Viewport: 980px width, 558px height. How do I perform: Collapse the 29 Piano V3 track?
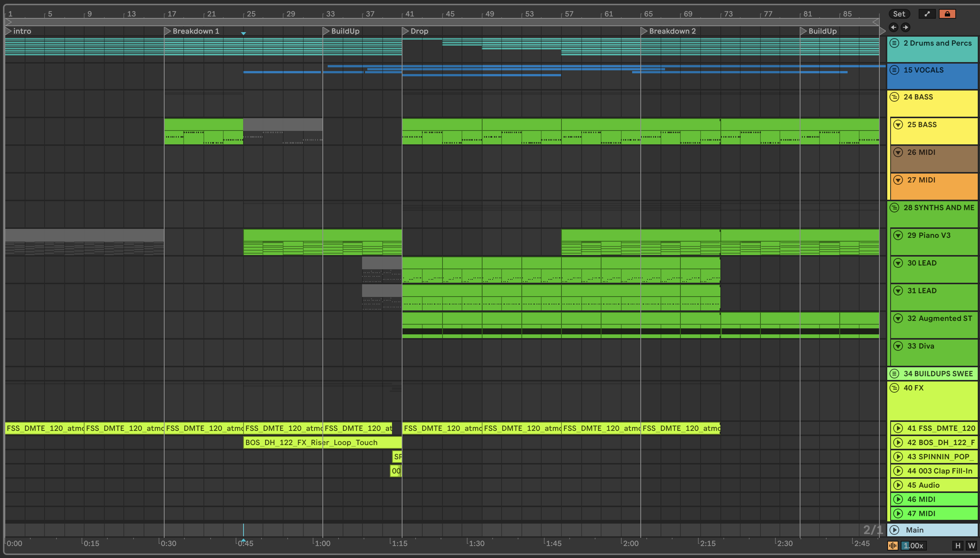[898, 235]
